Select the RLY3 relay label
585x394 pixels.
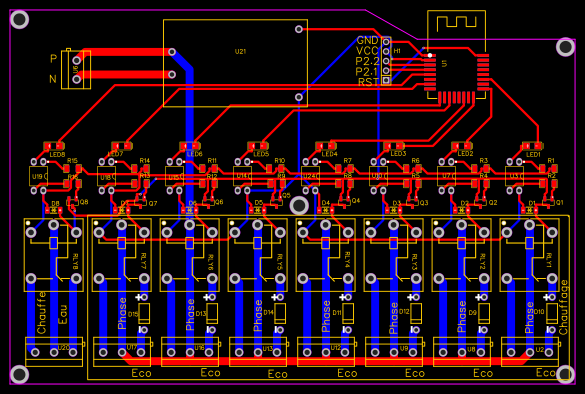click(414, 262)
